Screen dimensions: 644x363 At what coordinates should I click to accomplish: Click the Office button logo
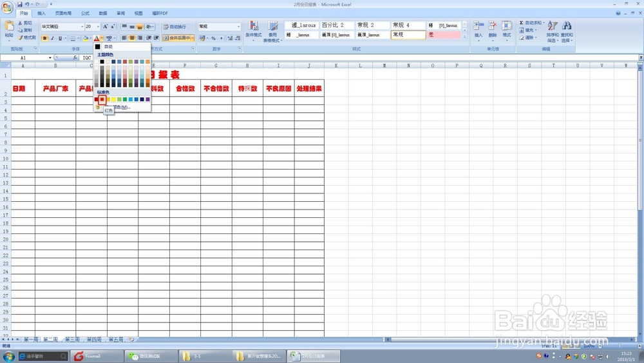click(x=7, y=7)
